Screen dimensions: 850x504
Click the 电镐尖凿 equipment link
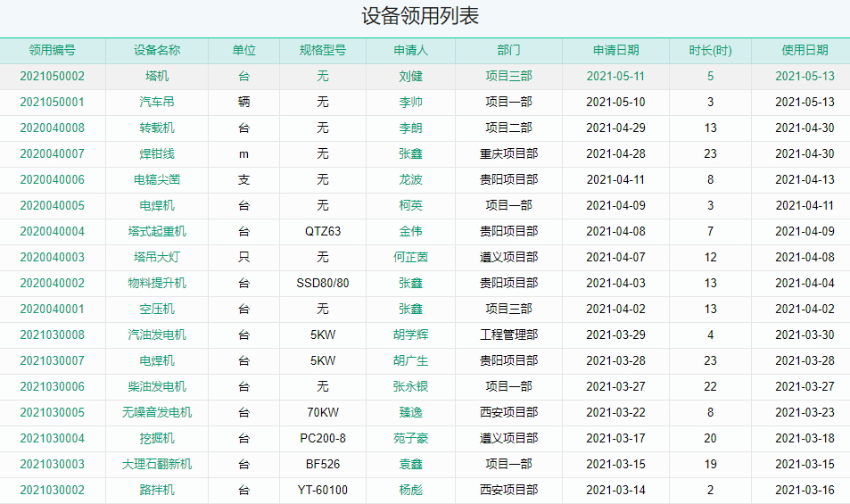[x=157, y=180]
